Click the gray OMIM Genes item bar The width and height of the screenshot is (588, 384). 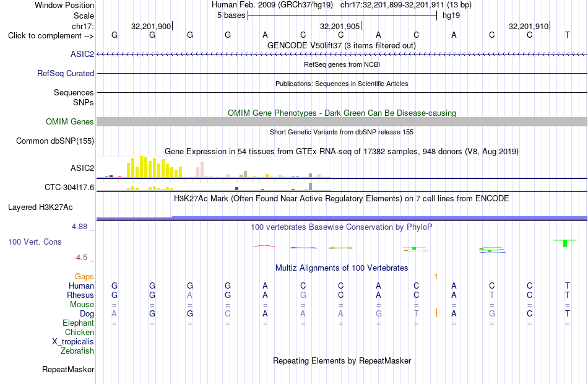pos(342,121)
